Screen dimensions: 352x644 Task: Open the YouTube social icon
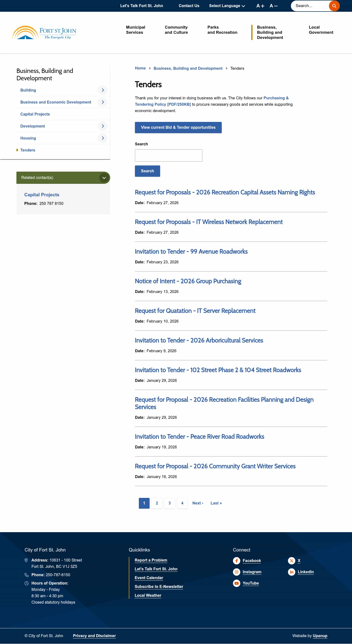tap(236, 583)
